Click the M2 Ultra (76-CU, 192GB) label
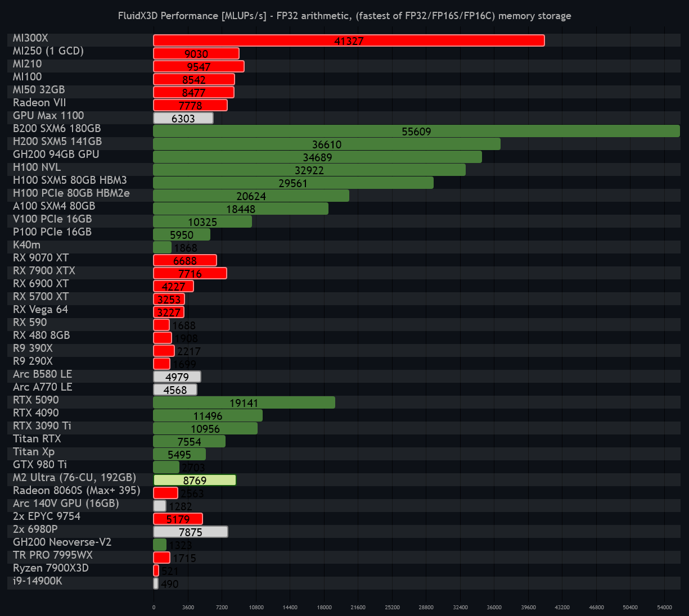689x616 pixels. coord(75,478)
